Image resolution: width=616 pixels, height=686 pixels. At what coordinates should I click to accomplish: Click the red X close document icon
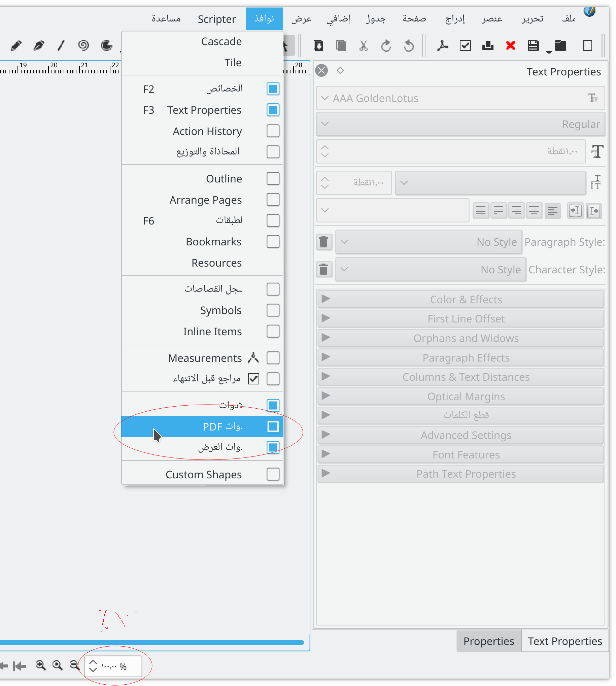click(510, 45)
